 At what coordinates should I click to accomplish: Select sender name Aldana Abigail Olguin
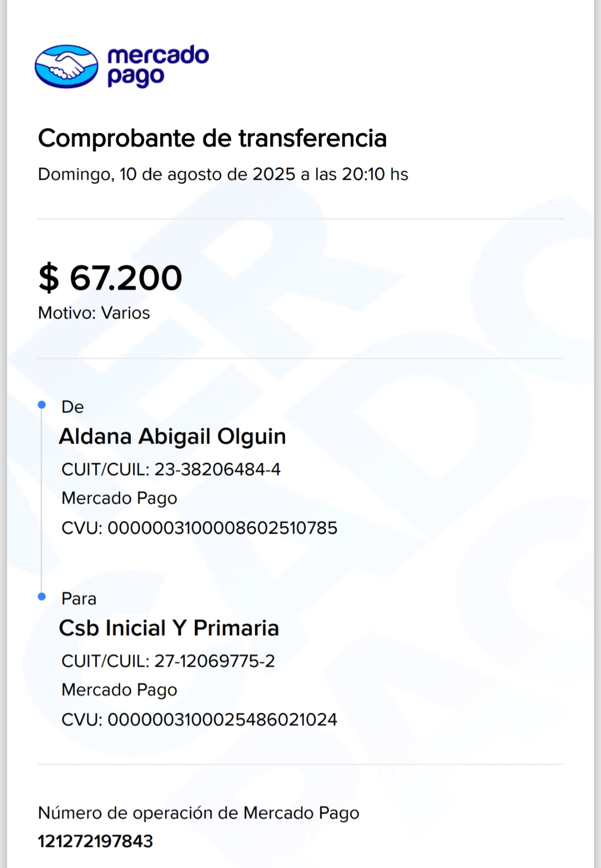click(173, 437)
